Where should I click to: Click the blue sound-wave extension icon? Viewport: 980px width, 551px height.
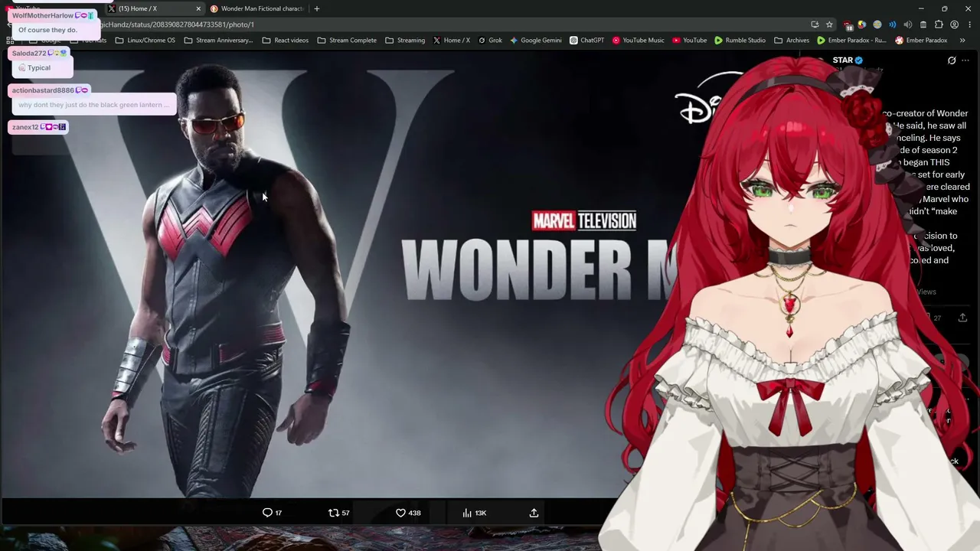click(893, 24)
